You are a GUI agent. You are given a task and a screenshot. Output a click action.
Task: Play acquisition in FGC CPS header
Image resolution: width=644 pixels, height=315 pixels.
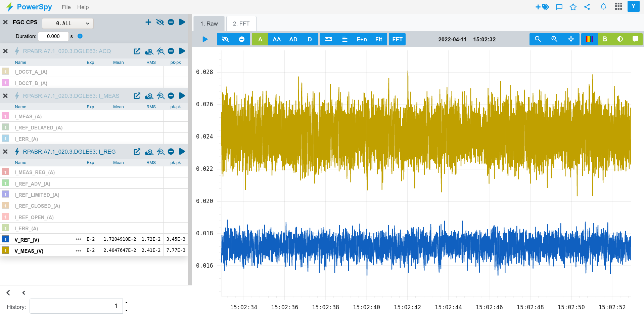[182, 22]
